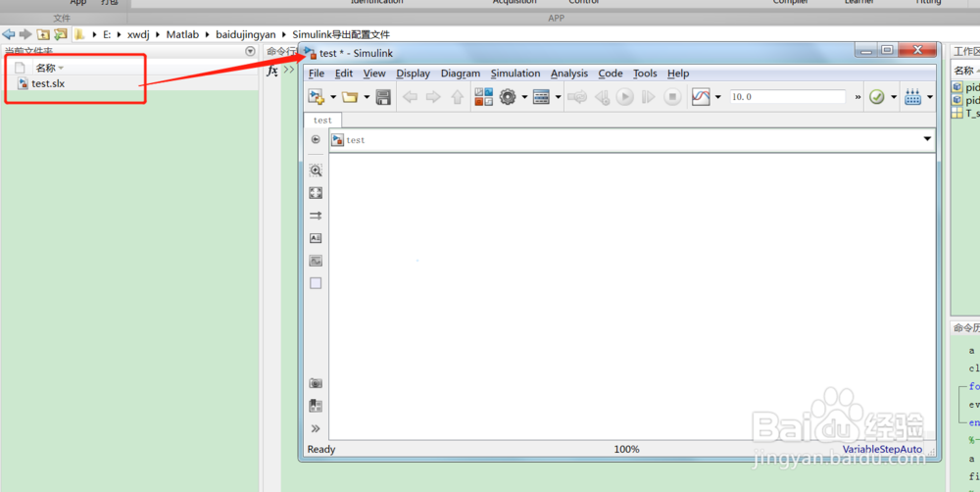Open the Help menu
The image size is (980, 492).
[678, 74]
